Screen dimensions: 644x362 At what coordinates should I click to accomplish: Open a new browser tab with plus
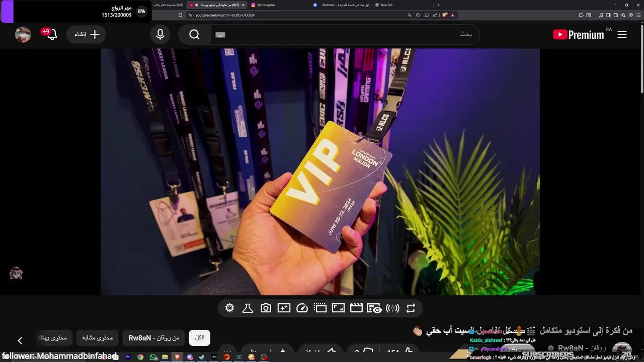[438, 5]
